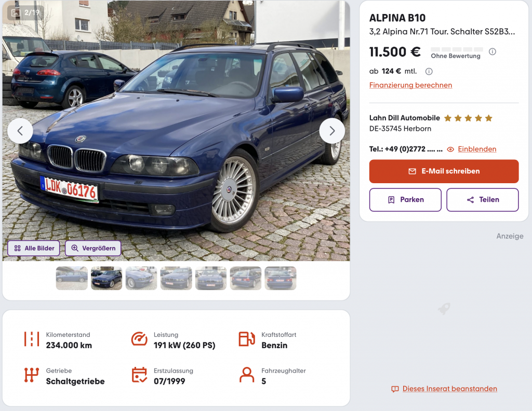532x411 pixels.
Task: Go back to the previous car photo
Action: pyautogui.click(x=20, y=131)
